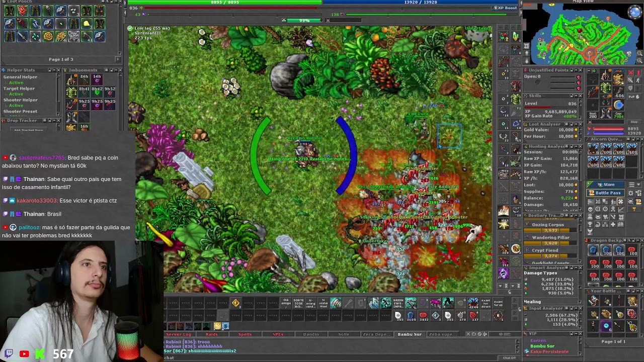Viewport: 644px width, 362px height.
Task: Select the sword offensive fight mode
Action: [x=631, y=80]
